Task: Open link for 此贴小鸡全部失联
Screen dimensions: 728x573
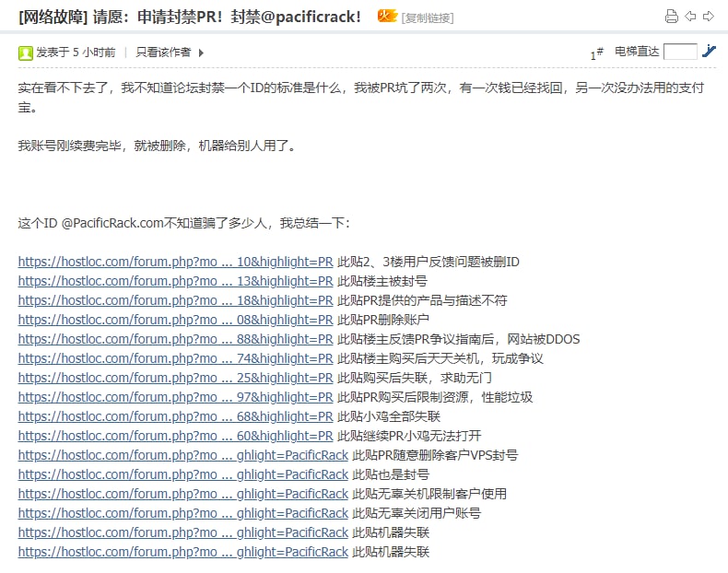Action: 175,416
